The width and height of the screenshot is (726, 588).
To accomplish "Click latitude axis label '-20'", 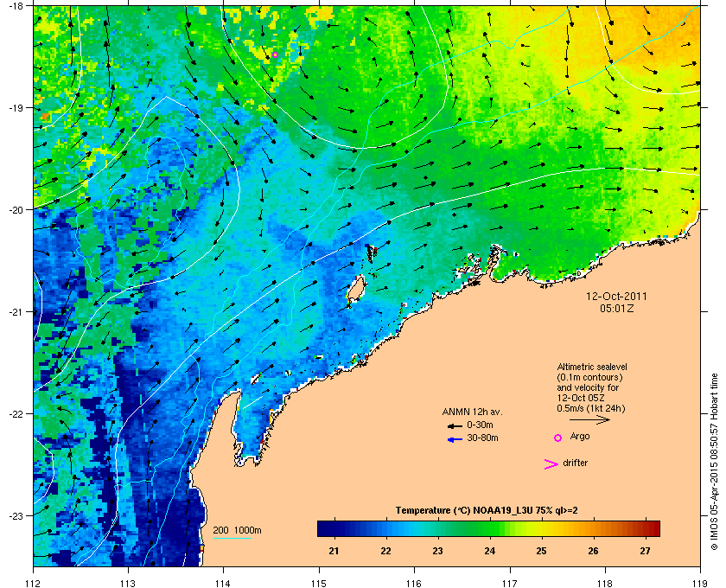I will click(16, 210).
